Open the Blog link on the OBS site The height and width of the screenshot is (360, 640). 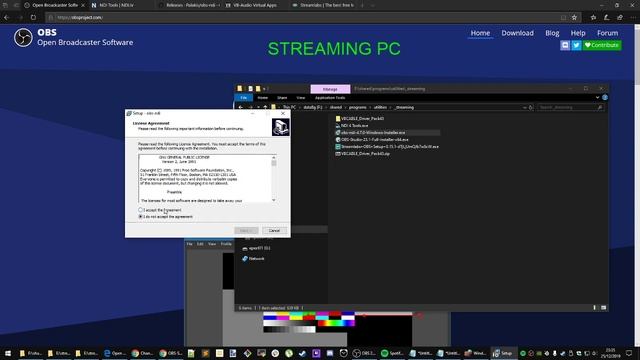point(552,33)
